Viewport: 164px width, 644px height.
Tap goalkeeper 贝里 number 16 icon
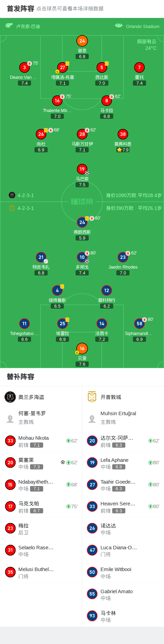point(82,348)
